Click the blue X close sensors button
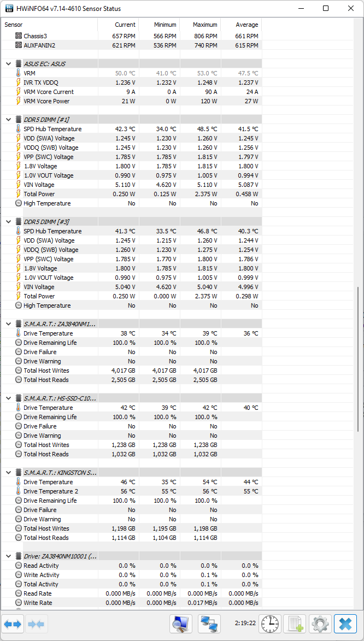Viewport: 364px width, 641px height. pos(345,624)
